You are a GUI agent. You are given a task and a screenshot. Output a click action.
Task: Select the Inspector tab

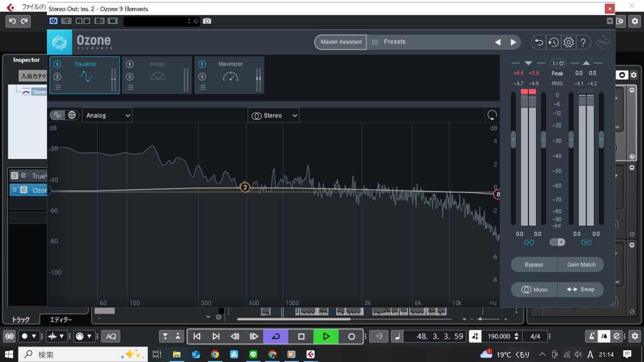pyautogui.click(x=26, y=60)
